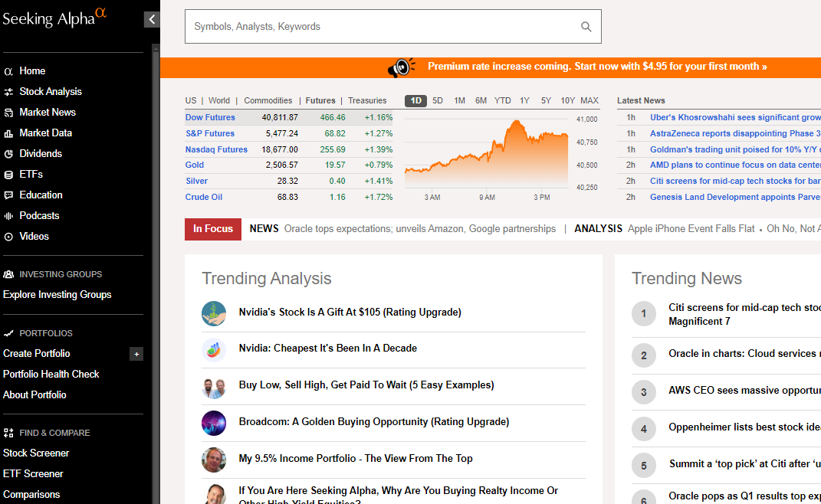Click author avatar for Nvidia: Cheapest article
This screenshot has width=821, height=504.
(214, 350)
